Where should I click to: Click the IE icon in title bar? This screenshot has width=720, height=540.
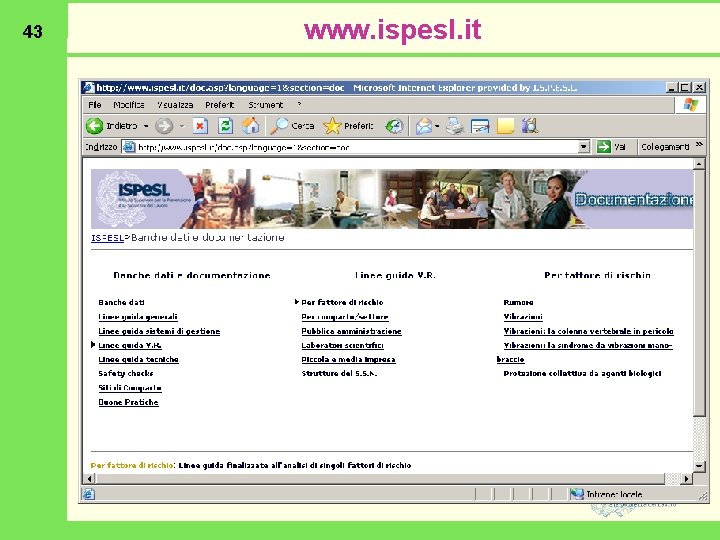(89, 87)
